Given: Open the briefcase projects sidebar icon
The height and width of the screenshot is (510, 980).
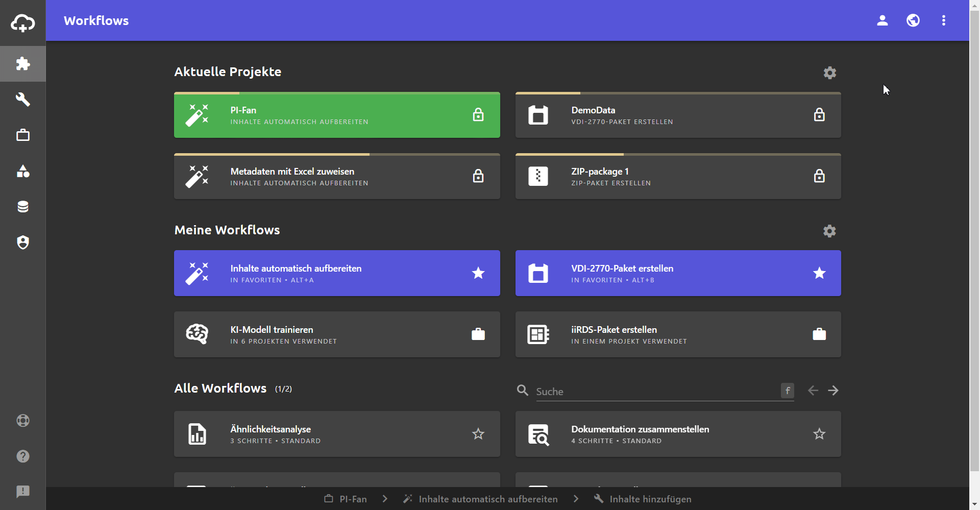Looking at the screenshot, I should [23, 135].
